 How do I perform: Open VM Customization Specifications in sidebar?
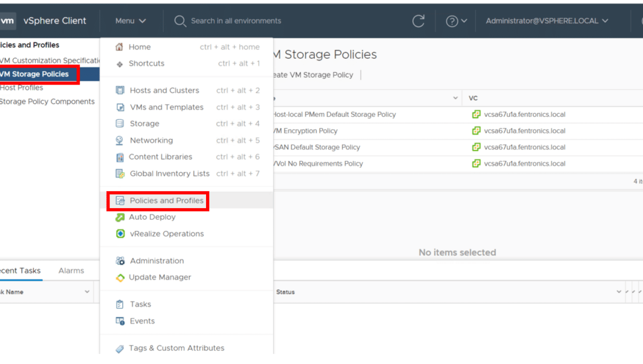pos(49,60)
